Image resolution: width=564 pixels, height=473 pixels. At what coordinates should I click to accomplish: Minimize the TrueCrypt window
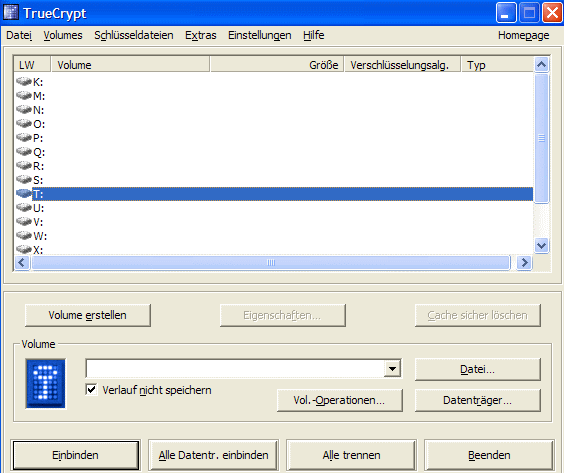point(506,13)
